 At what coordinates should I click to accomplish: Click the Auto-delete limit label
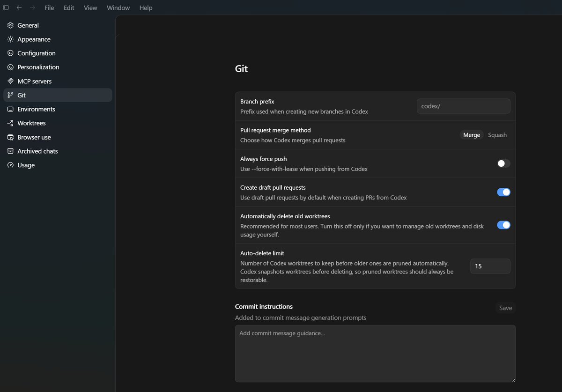pyautogui.click(x=262, y=253)
